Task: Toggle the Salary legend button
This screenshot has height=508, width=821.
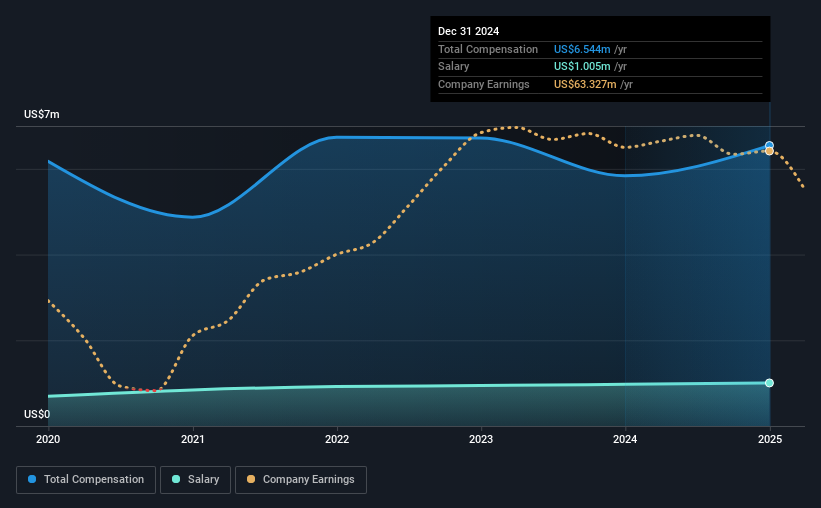Action: pos(195,480)
